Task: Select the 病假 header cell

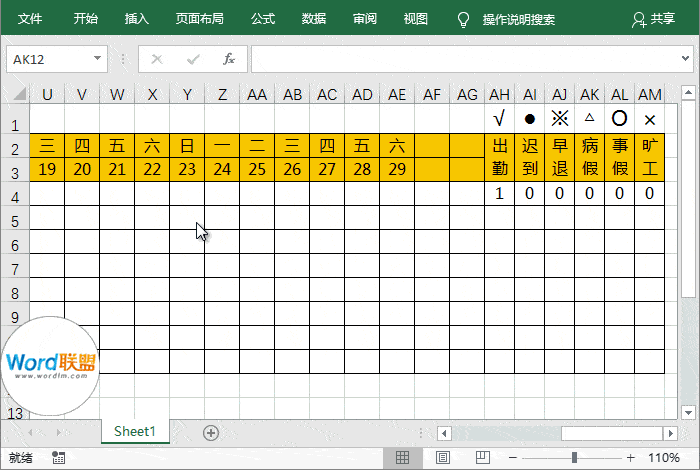Action: [x=589, y=157]
